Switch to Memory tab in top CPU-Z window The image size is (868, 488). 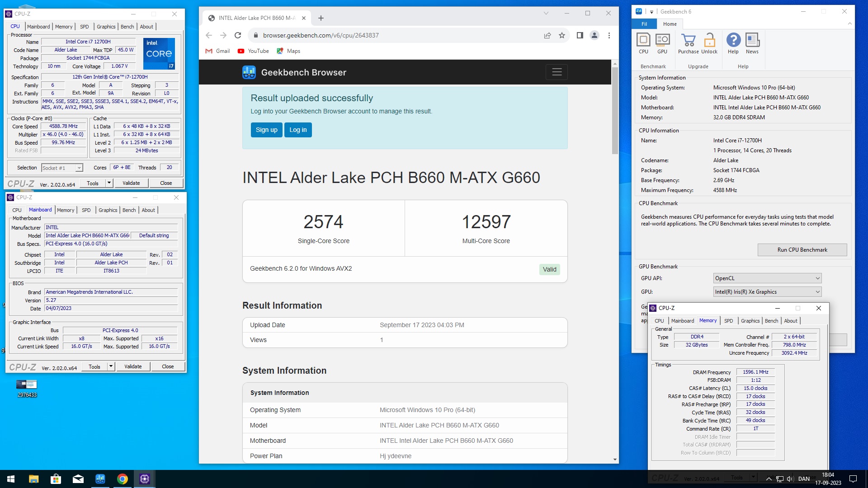point(64,27)
